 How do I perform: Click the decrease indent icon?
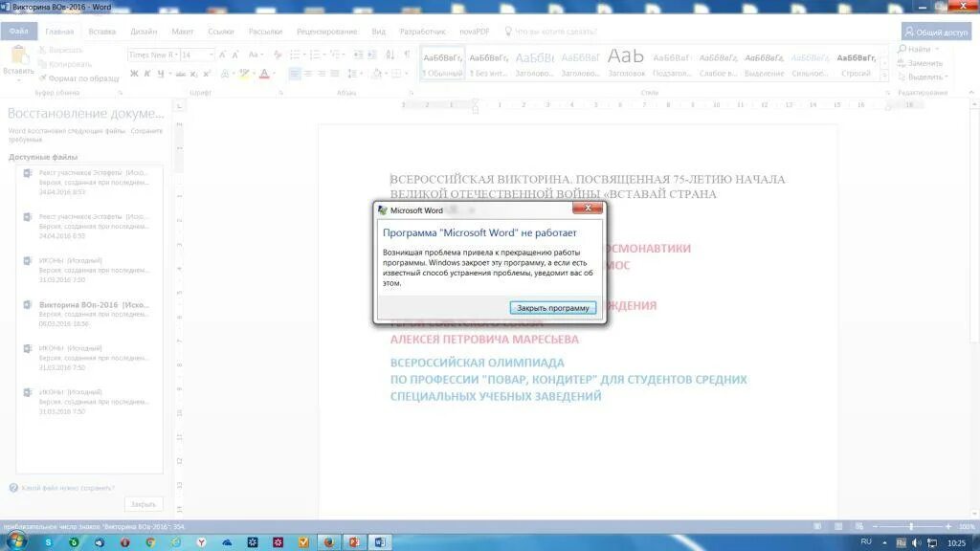click(358, 55)
